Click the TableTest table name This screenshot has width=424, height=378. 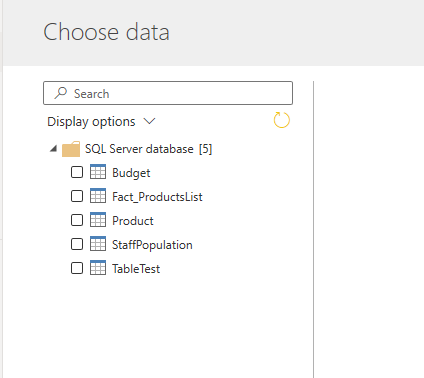pyautogui.click(x=136, y=269)
